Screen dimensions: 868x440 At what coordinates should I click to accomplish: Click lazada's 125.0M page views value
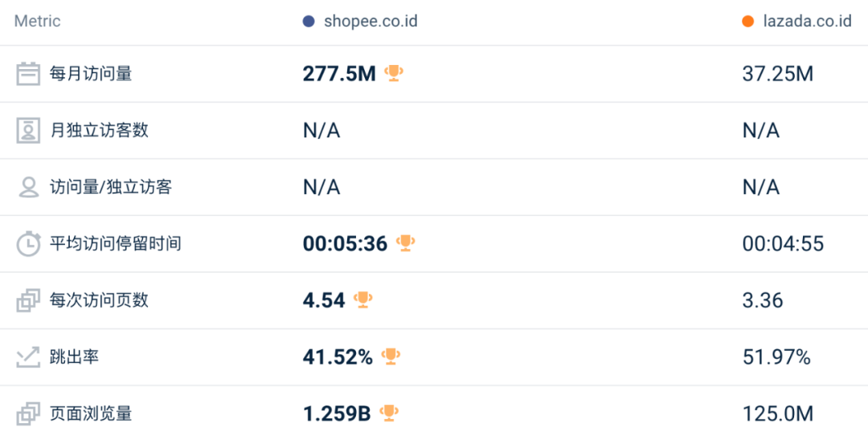pos(777,414)
